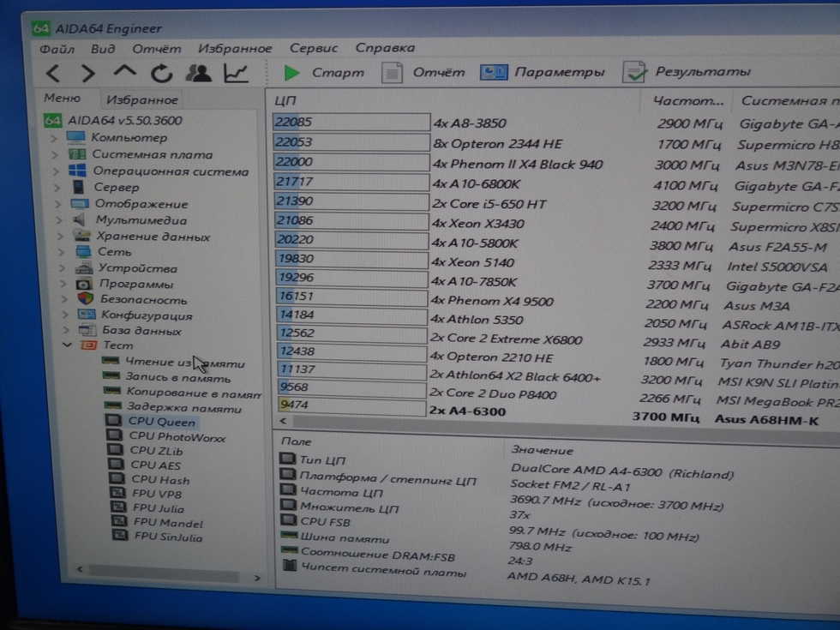Click the Up arrow toolbar icon

point(124,73)
